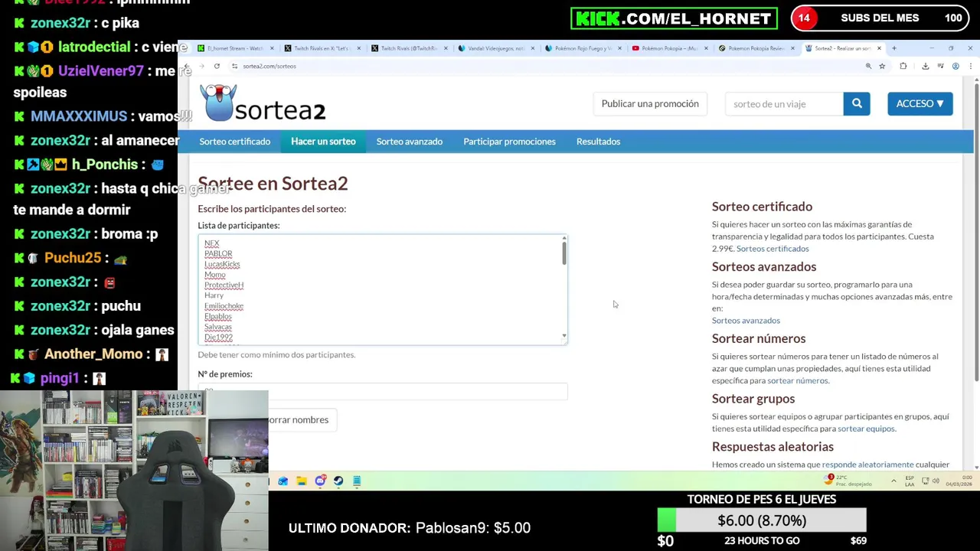This screenshot has width=980, height=551.
Task: Follow the sortear números link
Action: pyautogui.click(x=797, y=380)
